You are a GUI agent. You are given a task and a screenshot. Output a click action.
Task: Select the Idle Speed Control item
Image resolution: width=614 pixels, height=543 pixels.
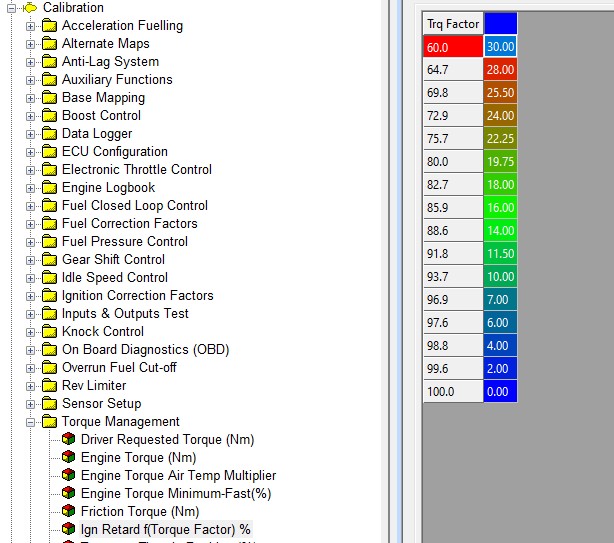pyautogui.click(x=114, y=278)
